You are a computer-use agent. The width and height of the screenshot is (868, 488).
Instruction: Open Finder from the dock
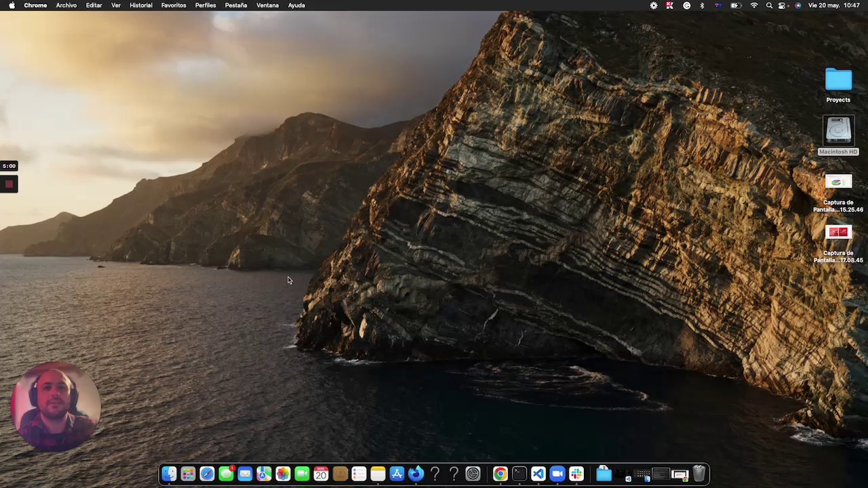(x=169, y=474)
